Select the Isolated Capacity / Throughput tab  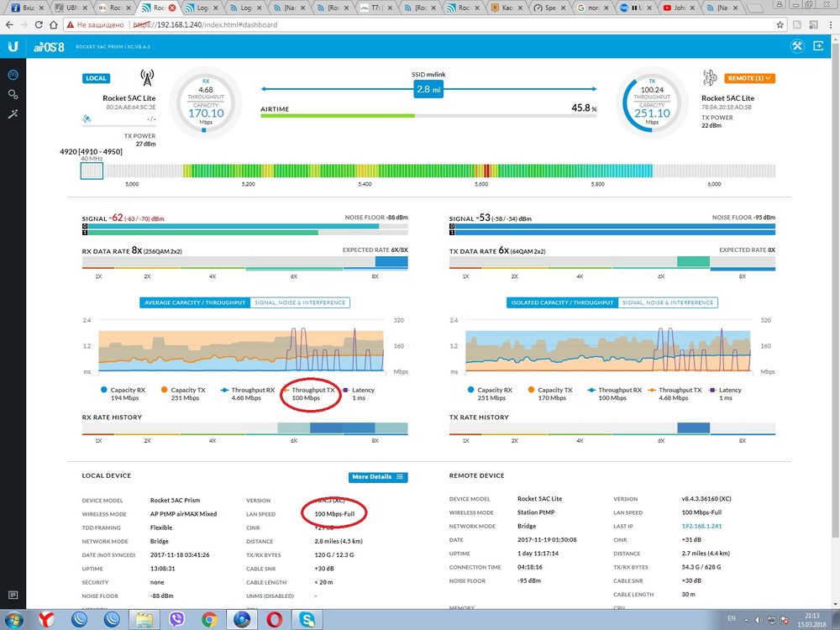point(562,302)
